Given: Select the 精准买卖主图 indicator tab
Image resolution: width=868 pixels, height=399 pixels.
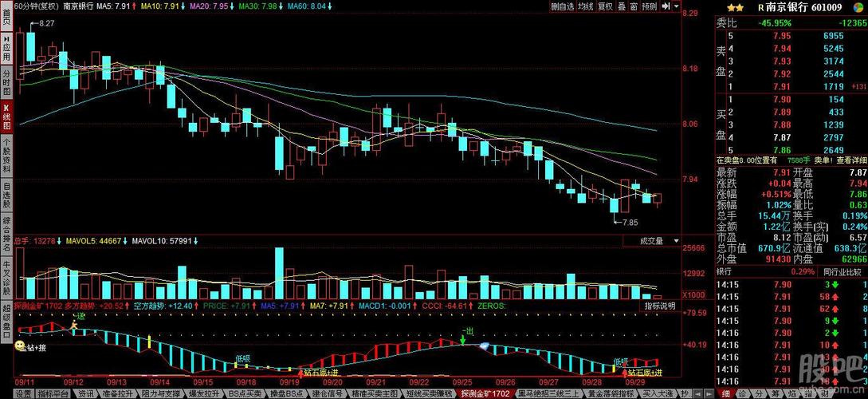Looking at the screenshot, I should [x=374, y=393].
